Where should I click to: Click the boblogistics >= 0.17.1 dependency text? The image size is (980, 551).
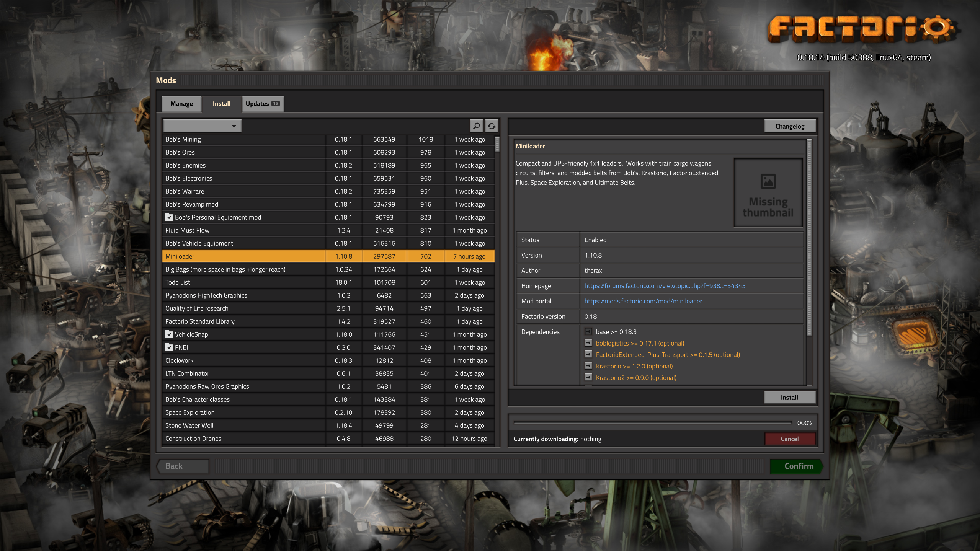640,343
